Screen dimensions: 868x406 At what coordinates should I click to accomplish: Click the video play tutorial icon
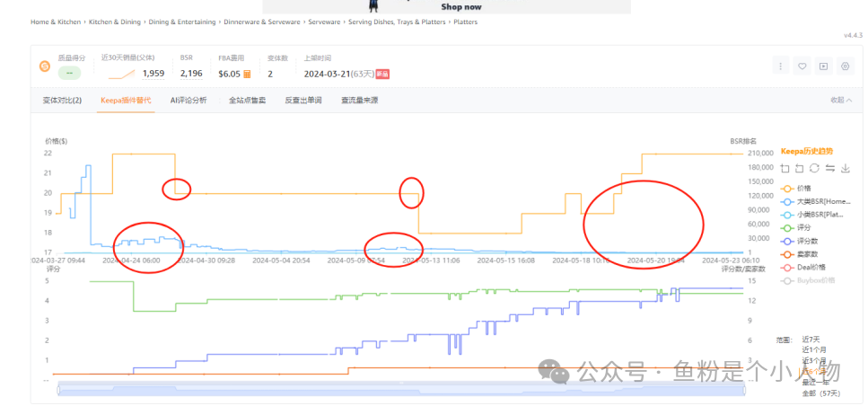click(x=823, y=66)
